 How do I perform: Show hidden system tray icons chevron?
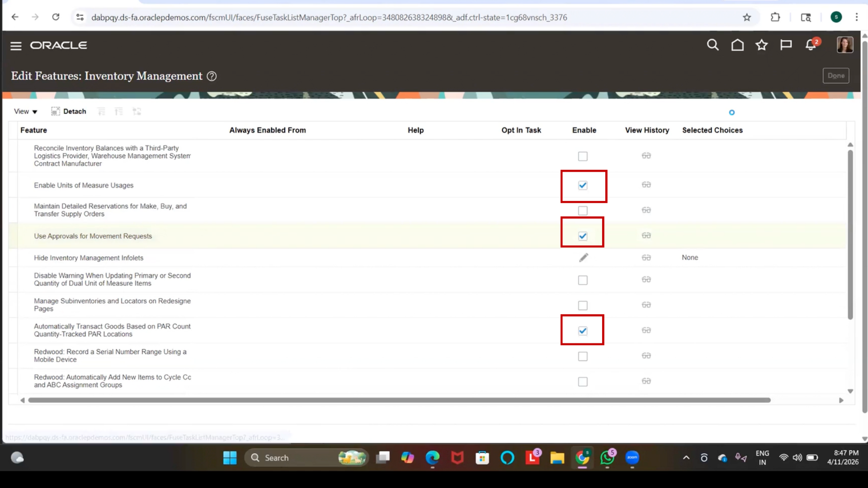pos(686,458)
